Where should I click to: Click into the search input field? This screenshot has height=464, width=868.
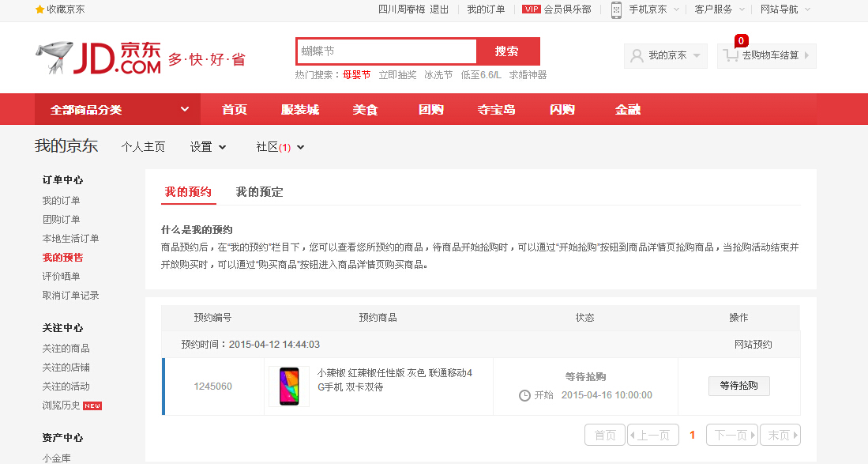pos(387,51)
